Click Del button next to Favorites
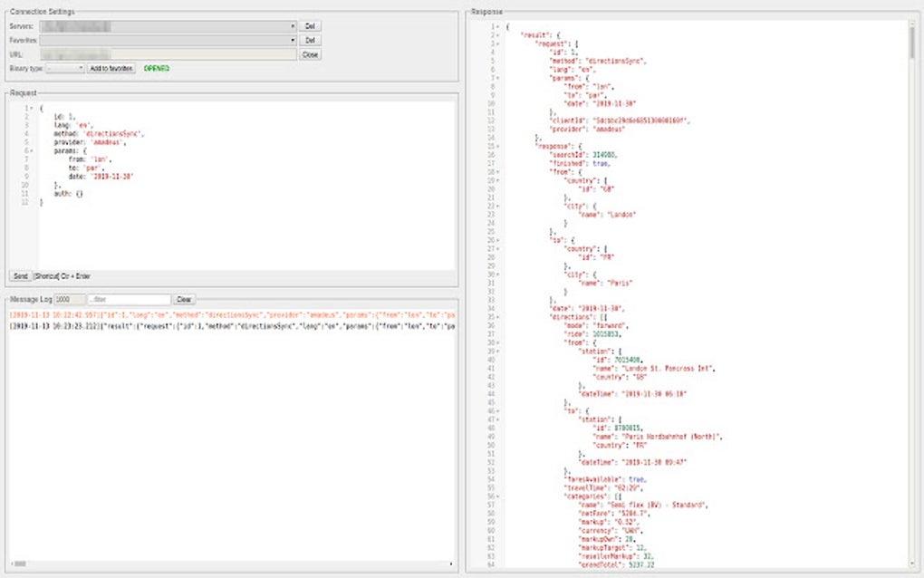Viewport: 924px width, 578px height. pos(310,41)
